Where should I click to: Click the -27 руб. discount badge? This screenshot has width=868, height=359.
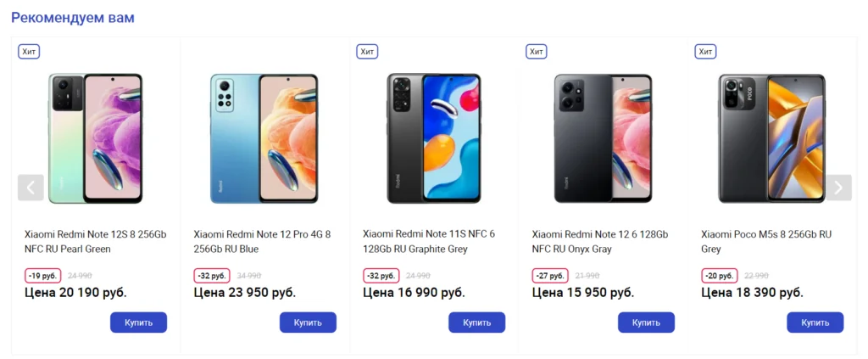click(x=550, y=275)
